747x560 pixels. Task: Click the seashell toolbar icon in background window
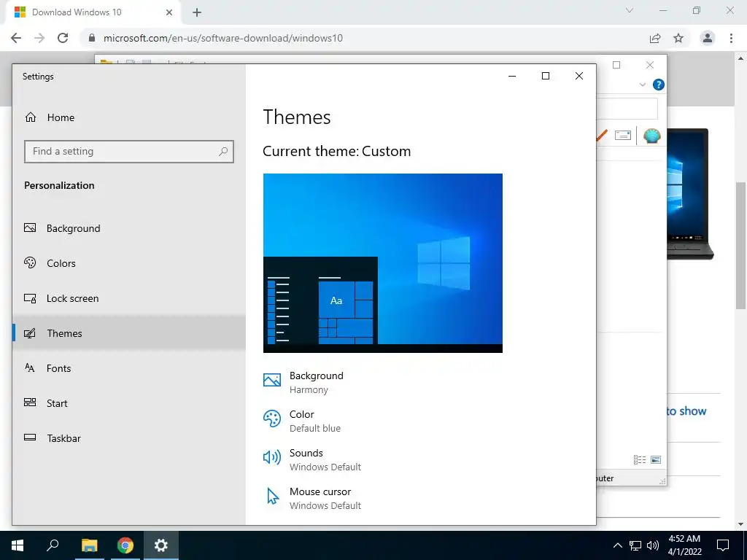point(651,136)
